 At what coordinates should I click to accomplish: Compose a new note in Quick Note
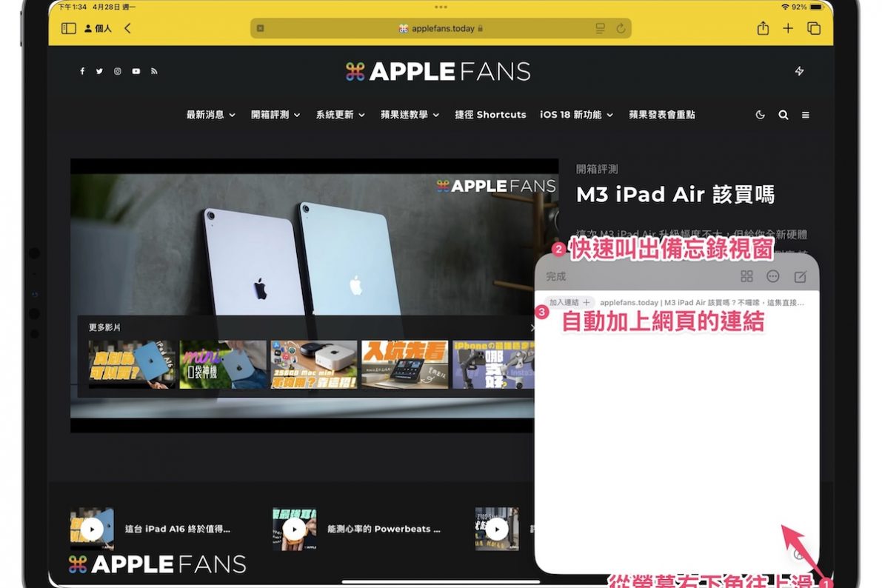coord(800,276)
